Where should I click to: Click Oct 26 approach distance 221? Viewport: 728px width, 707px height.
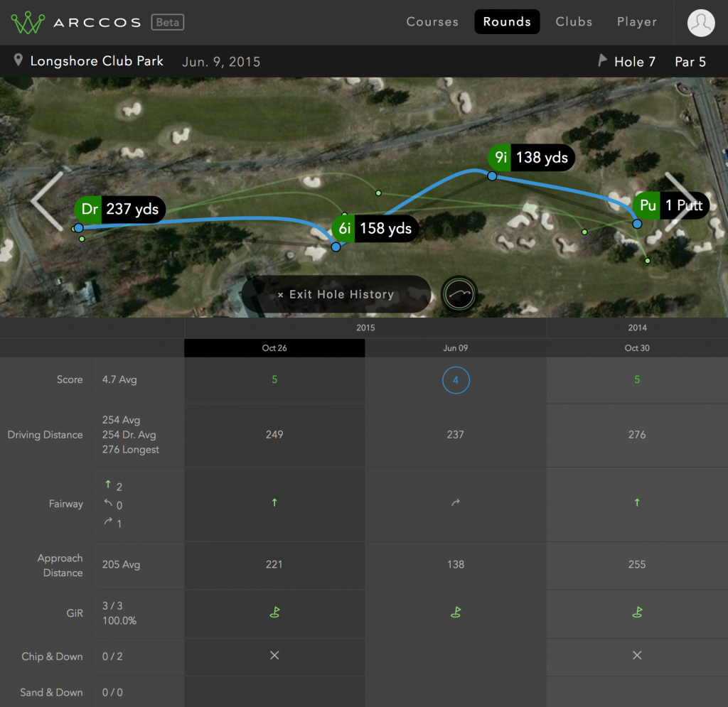274,565
